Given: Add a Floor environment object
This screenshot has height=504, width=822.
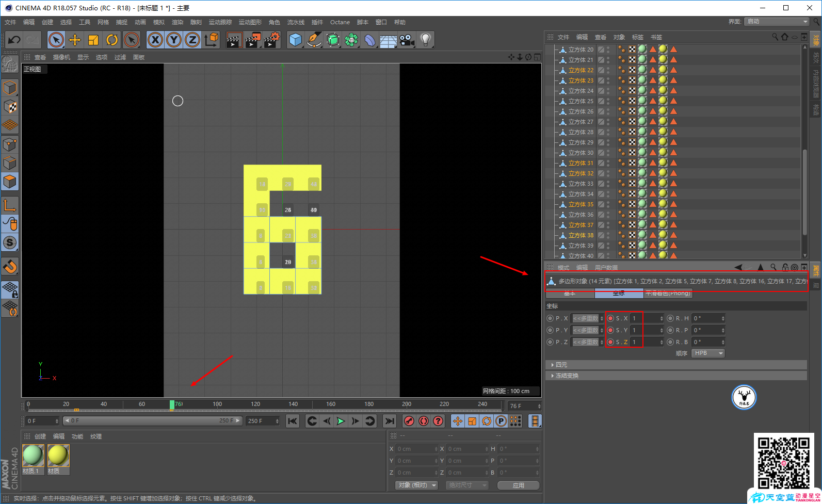Looking at the screenshot, I should pos(388,40).
